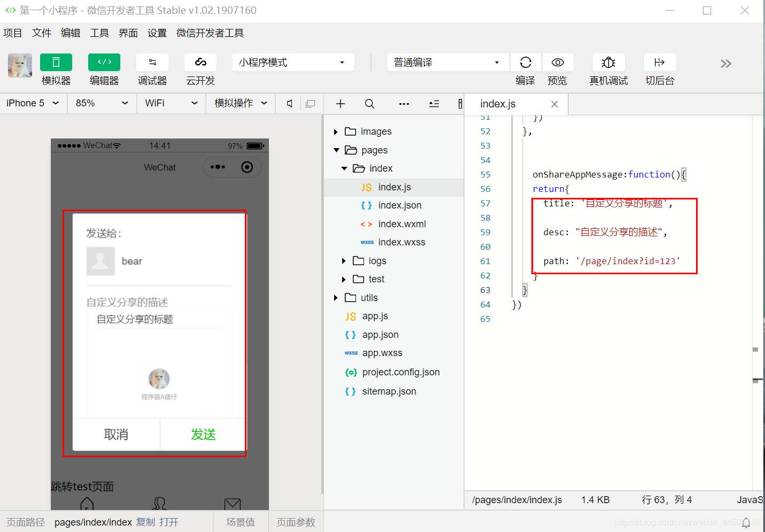Click 复制 page path link
Screen dimensions: 765x532
click(145, 522)
